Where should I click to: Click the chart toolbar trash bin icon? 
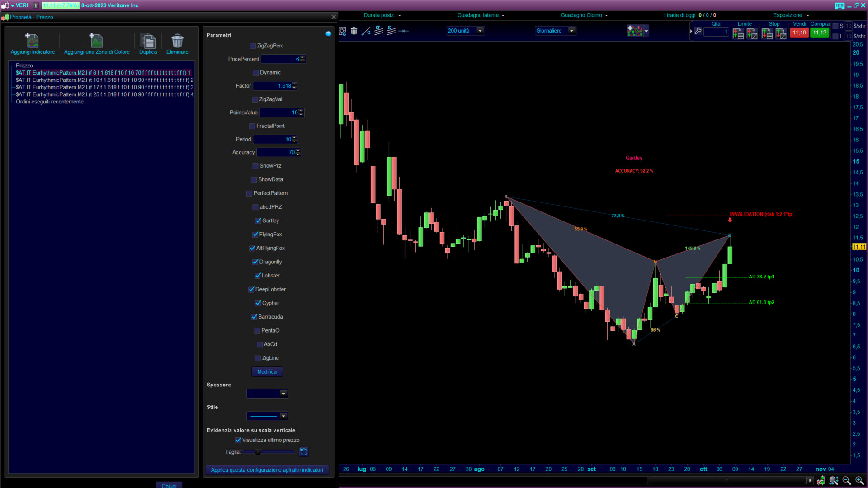point(354,31)
